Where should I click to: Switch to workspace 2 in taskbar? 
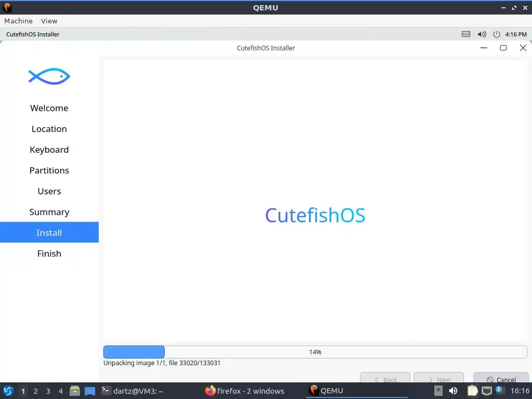point(35,391)
